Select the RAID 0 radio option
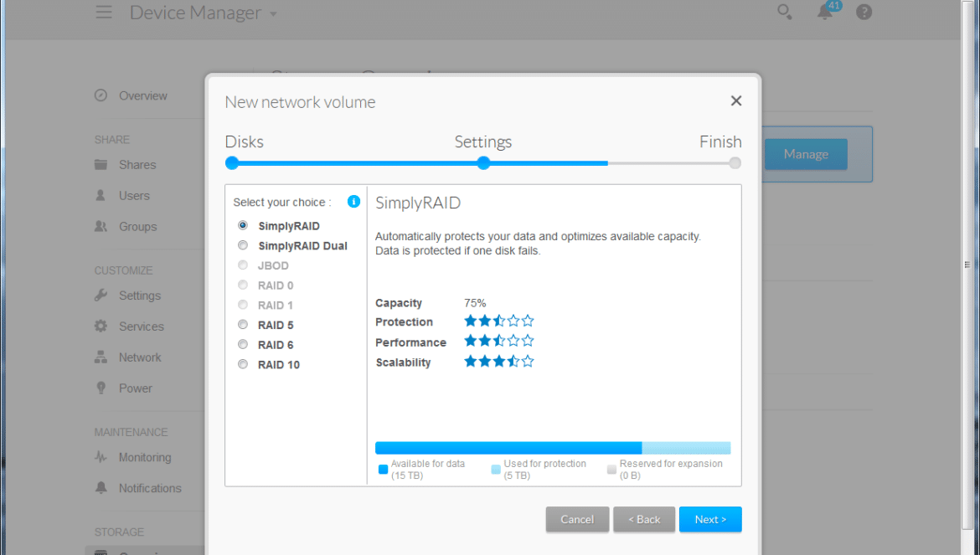980x555 pixels. click(243, 285)
